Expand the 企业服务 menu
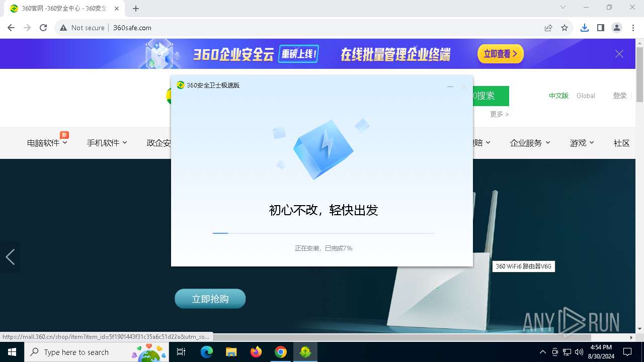Screen dimensions: 644x362 (x=530, y=143)
